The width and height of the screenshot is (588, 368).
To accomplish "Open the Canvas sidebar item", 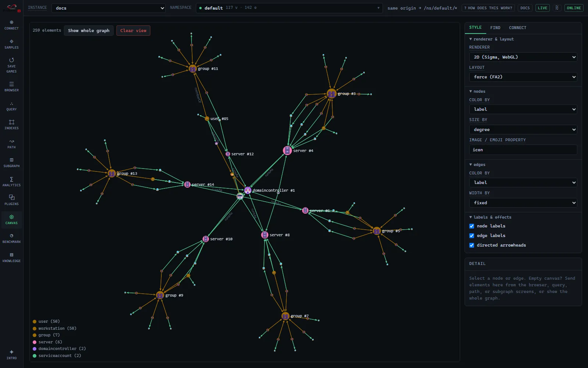I will click(x=11, y=220).
